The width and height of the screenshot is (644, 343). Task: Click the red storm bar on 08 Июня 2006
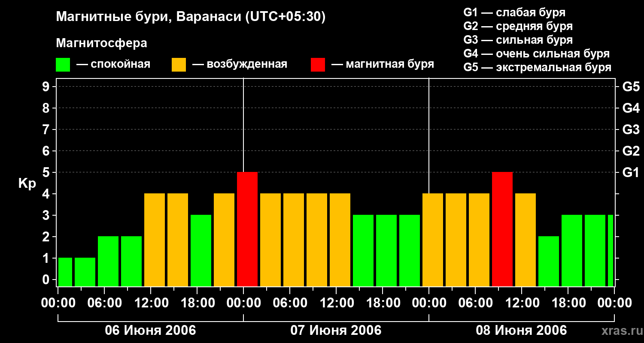tap(502, 229)
